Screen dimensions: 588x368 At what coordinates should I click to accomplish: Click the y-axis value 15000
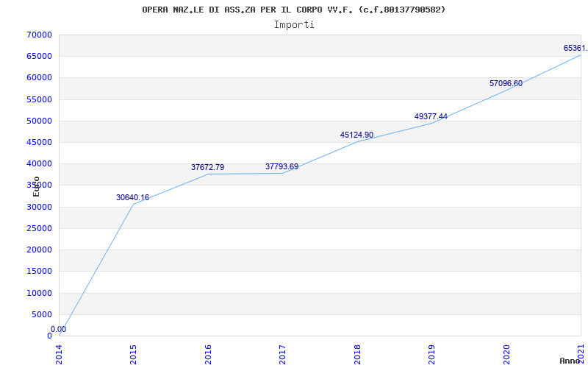[40, 271]
